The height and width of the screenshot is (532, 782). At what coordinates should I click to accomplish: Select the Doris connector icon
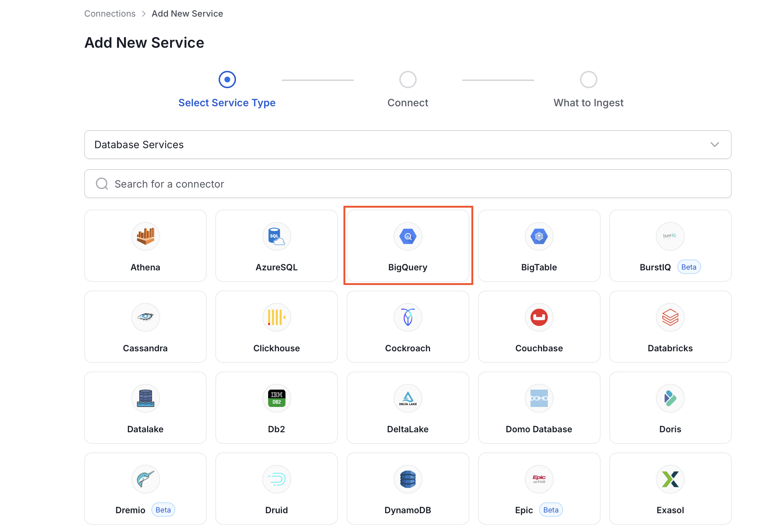[670, 398]
